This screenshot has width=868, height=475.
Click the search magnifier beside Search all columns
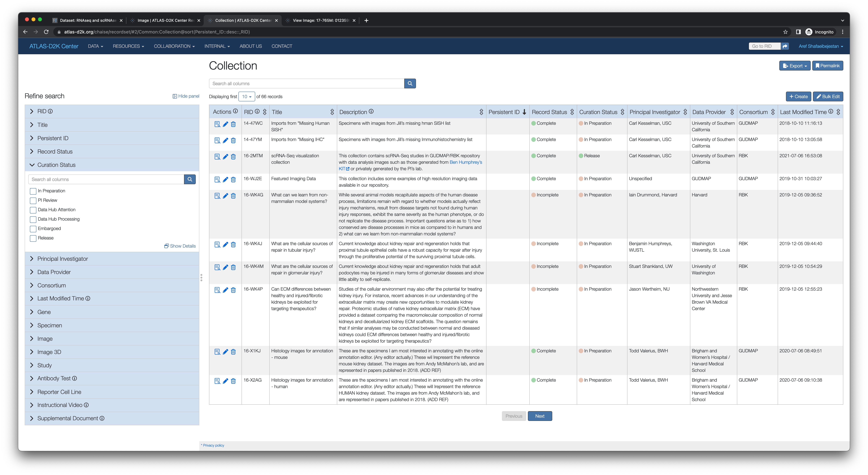(410, 83)
